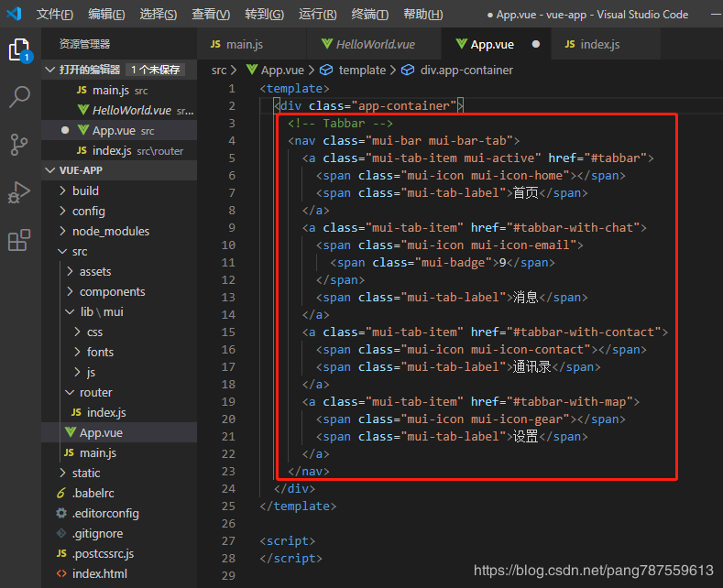Open the Extensions view icon
Screen dimensions: 723x588
pos(19,240)
